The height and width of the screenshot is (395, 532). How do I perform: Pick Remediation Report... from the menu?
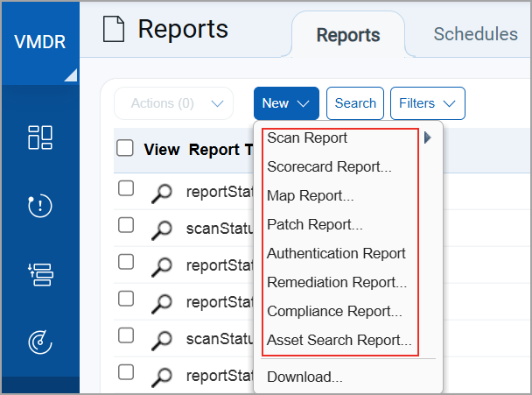tap(337, 282)
